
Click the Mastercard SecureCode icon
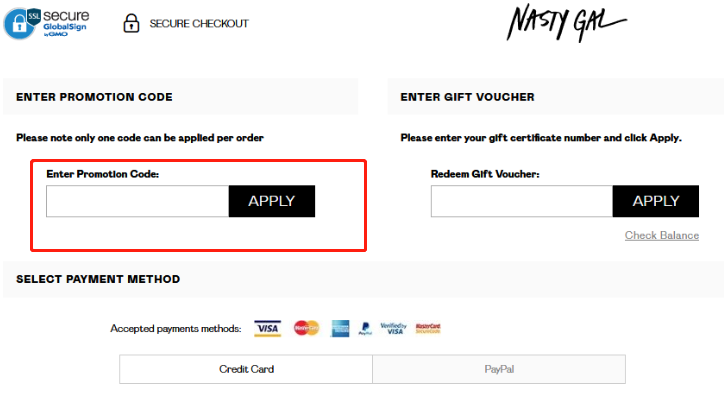tap(428, 328)
